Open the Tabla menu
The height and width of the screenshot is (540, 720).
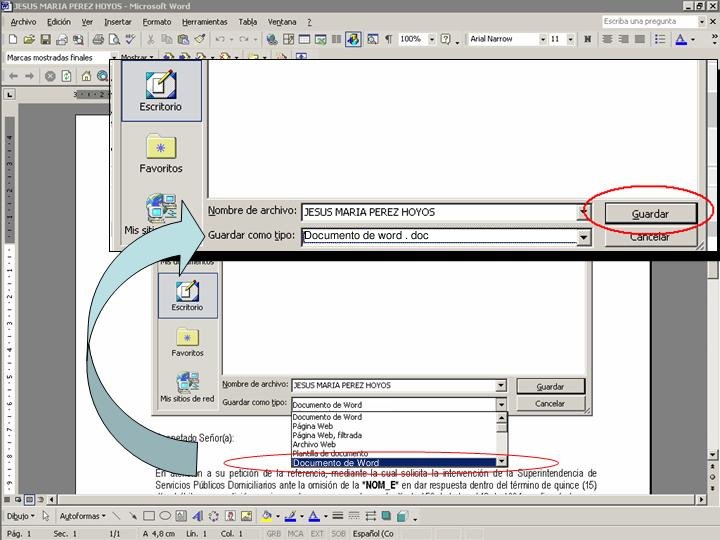pos(248,22)
